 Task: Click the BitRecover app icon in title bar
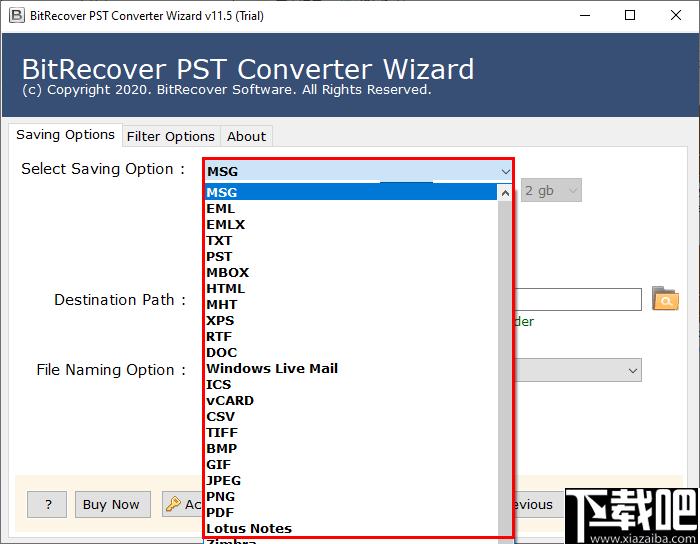[x=17, y=16]
